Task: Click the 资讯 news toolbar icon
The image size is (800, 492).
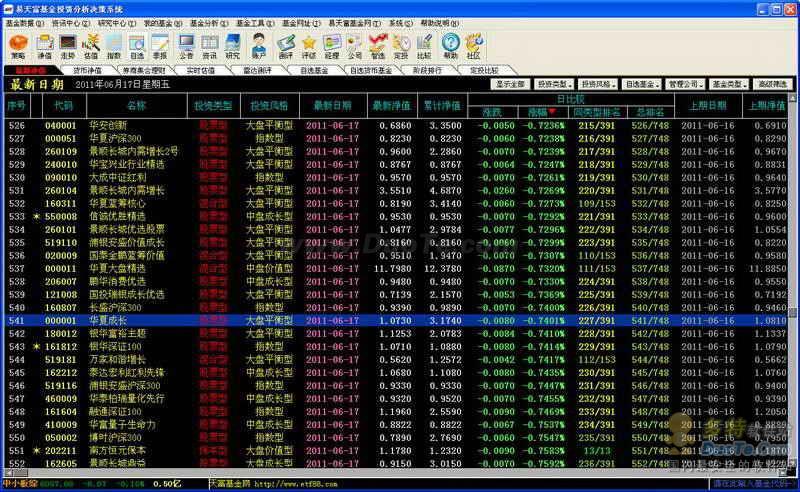Action: [x=209, y=46]
